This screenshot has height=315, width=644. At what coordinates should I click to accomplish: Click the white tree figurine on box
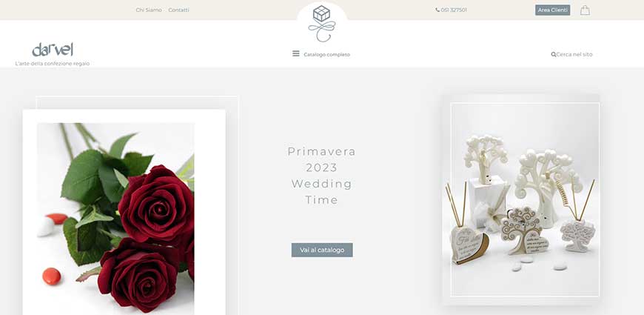tap(486, 159)
